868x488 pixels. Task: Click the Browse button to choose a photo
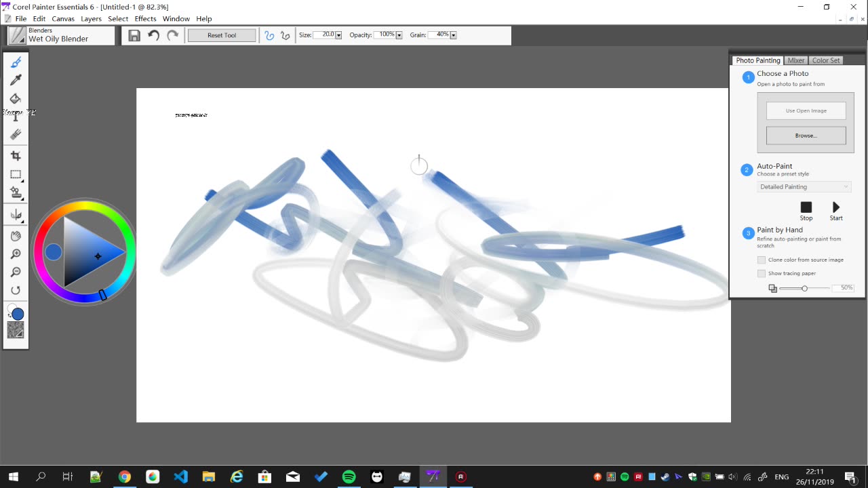click(805, 135)
